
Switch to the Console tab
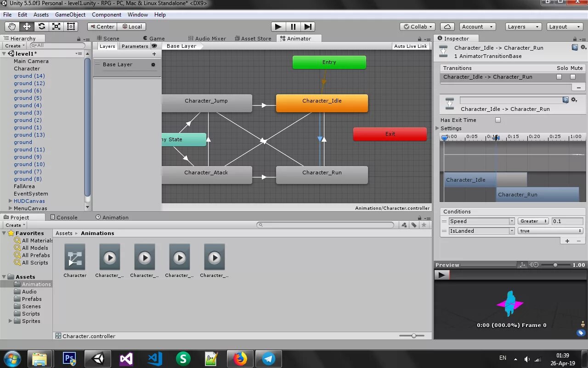(x=64, y=218)
